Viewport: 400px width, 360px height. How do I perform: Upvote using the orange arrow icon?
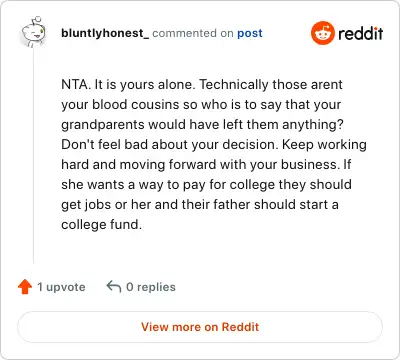point(25,287)
